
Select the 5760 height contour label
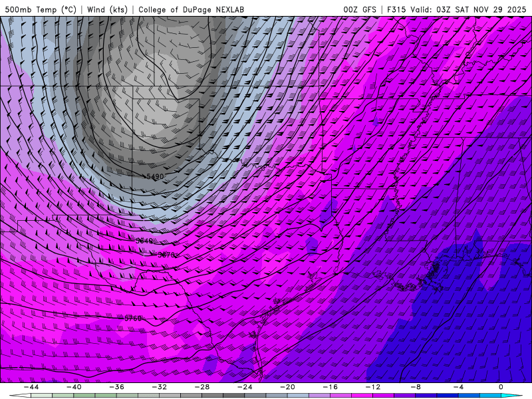point(133,319)
